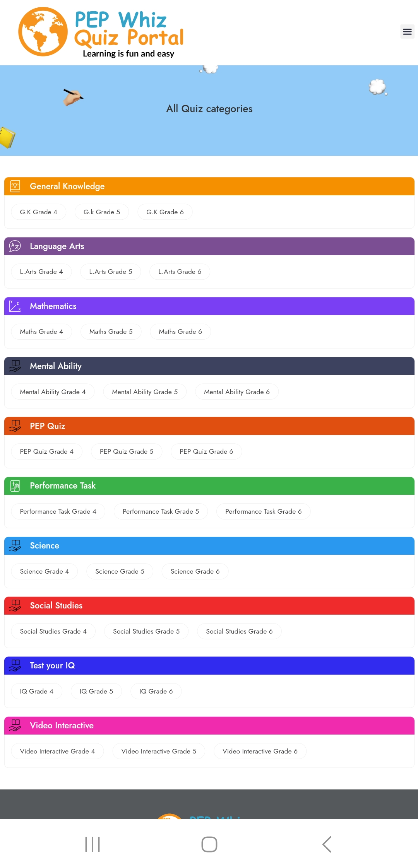Open the G.K Grade 4 quiz
This screenshot has height=868, width=418.
(x=39, y=212)
